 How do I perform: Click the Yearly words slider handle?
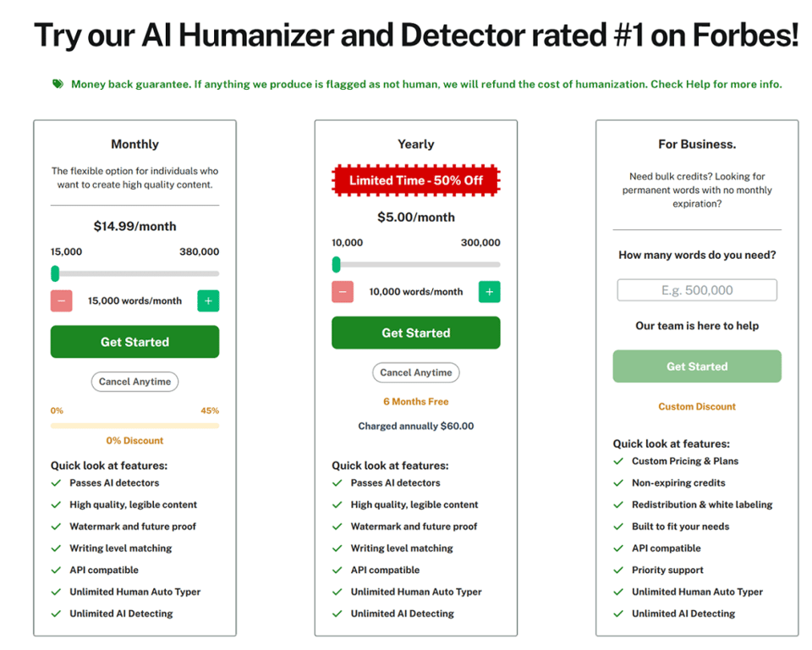click(x=336, y=264)
